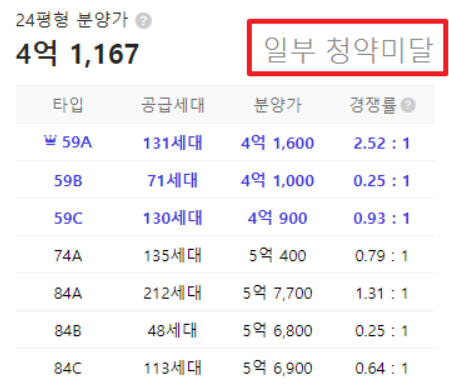
Task: Click the 분양가 column header
Action: pos(277,105)
